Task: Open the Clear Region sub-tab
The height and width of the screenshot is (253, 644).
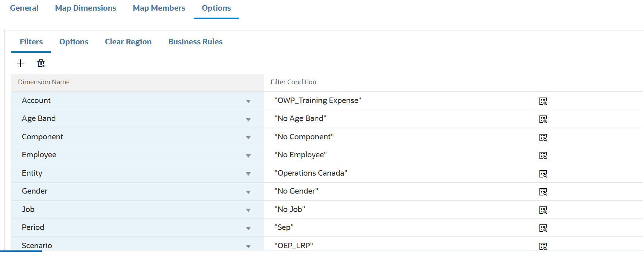Action: click(128, 42)
